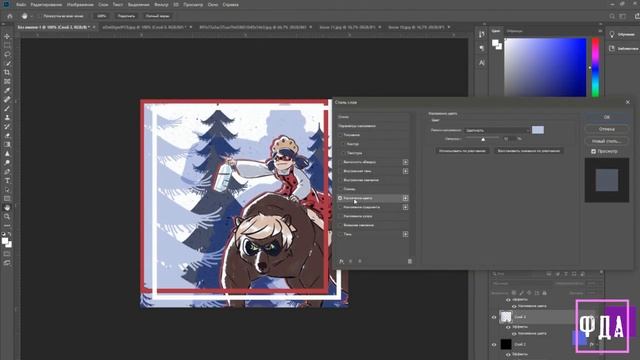This screenshot has height=360, width=640.
Task: Select the Rectangular Marquee tool
Action: pyautogui.click(x=7, y=45)
